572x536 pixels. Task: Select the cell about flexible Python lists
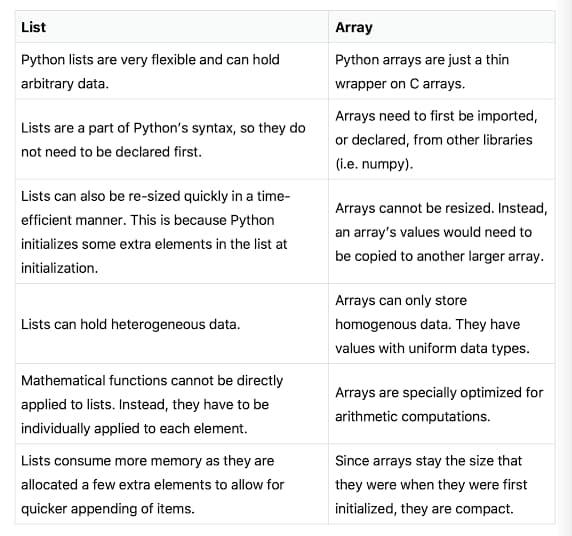coord(172,71)
